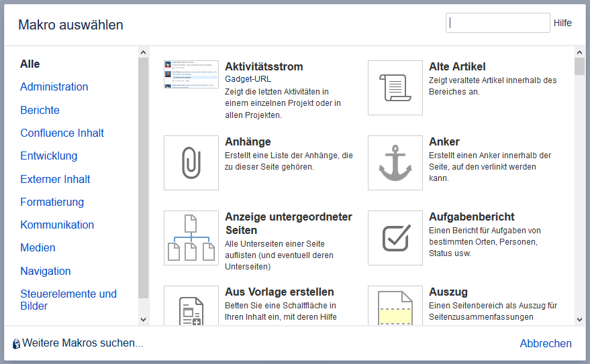Pick the Alte Artikel scroll icon
Image resolution: width=590 pixels, height=364 pixels.
point(395,88)
